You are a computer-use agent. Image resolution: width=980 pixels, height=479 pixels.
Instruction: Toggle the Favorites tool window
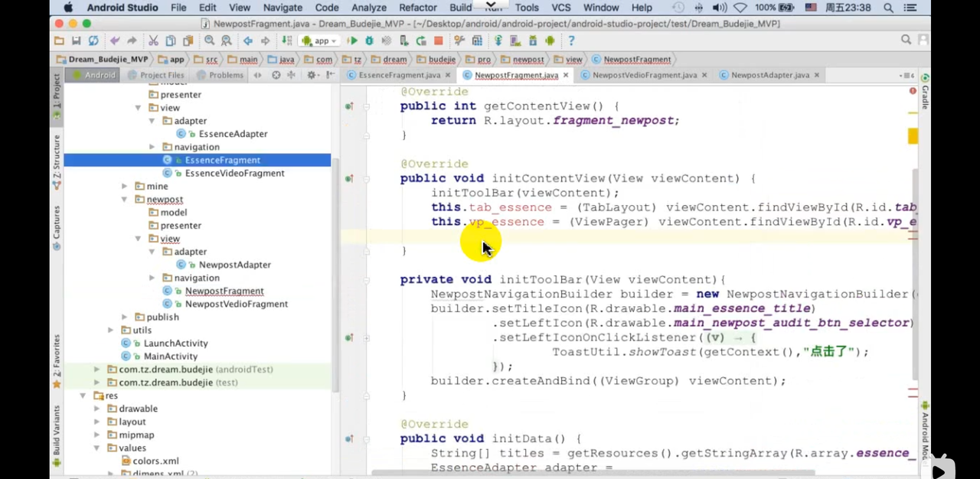click(56, 360)
